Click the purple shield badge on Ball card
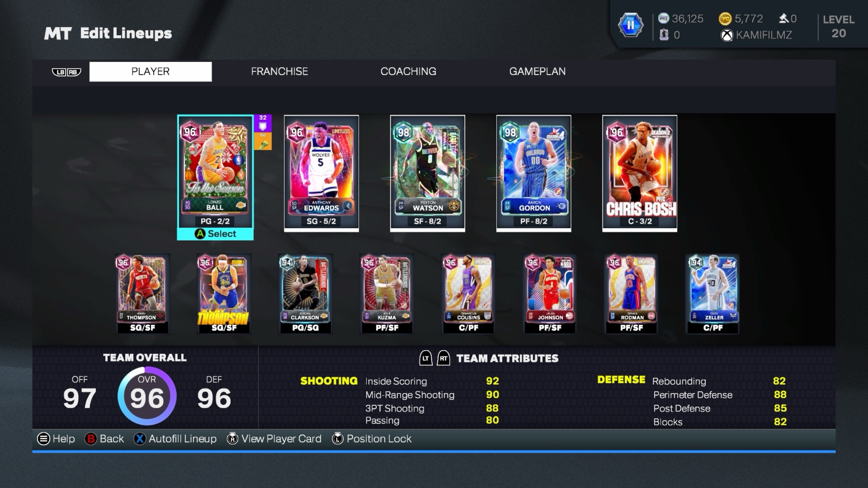The height and width of the screenshot is (488, 868). [x=263, y=123]
